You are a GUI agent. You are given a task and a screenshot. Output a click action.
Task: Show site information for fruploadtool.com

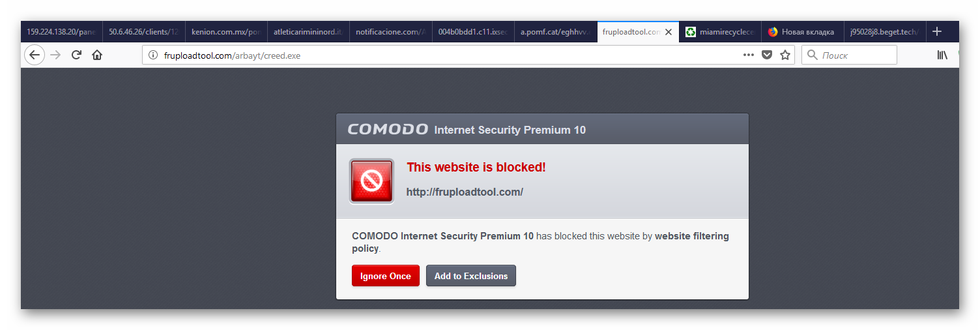[153, 55]
